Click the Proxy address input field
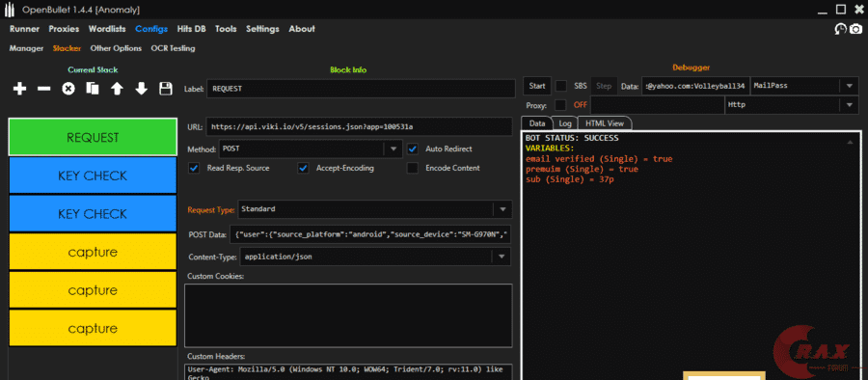Image resolution: width=868 pixels, height=380 pixels. (x=658, y=105)
